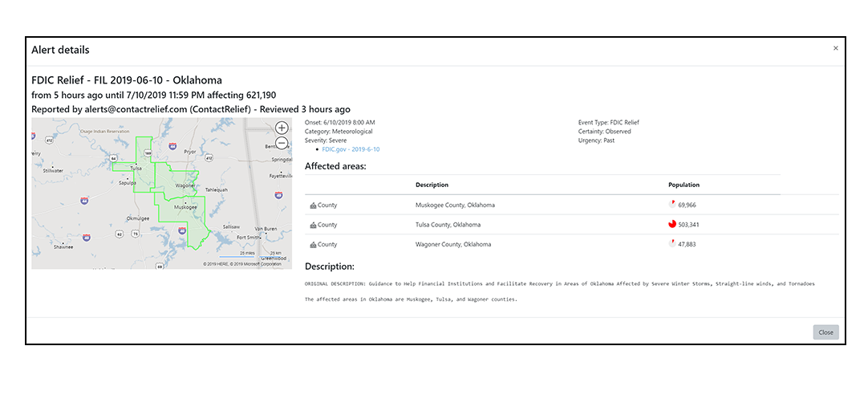
Task: Zoom in on the map
Action: click(282, 128)
